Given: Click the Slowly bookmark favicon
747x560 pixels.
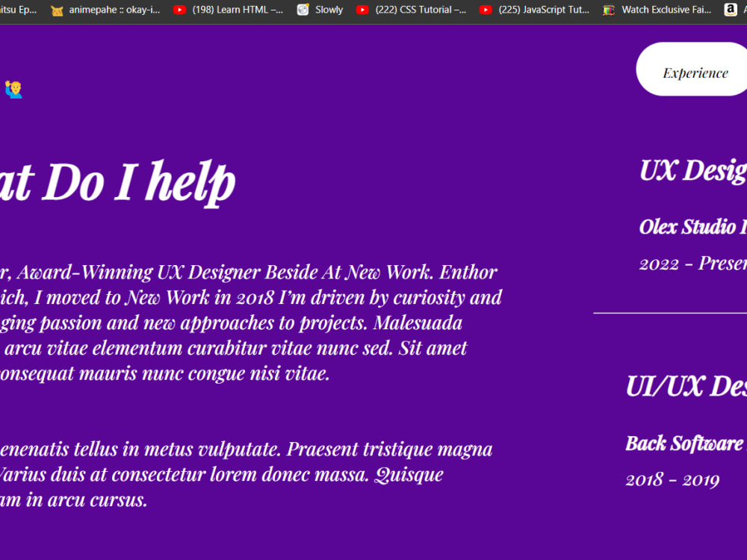Looking at the screenshot, I should pos(303,10).
